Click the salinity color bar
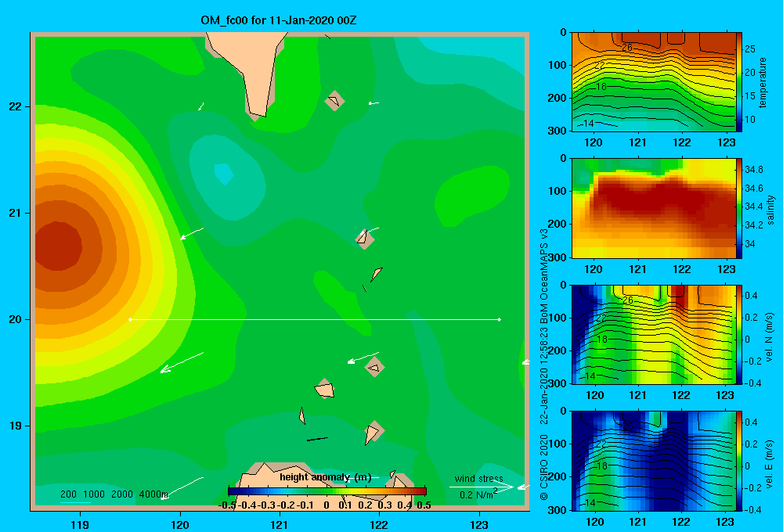Viewport: 783px width, 532px height. coord(739,209)
